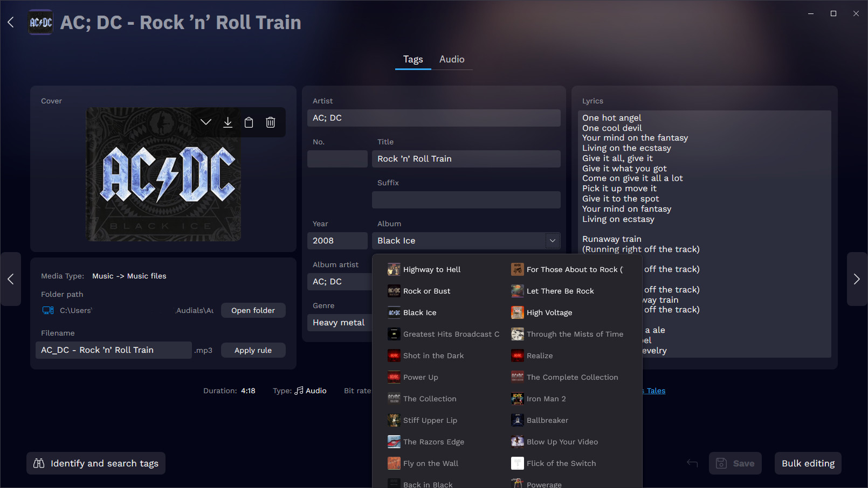Click the Title field Rock 'n' Roll Train
Viewport: 868px width, 488px height.
(466, 159)
